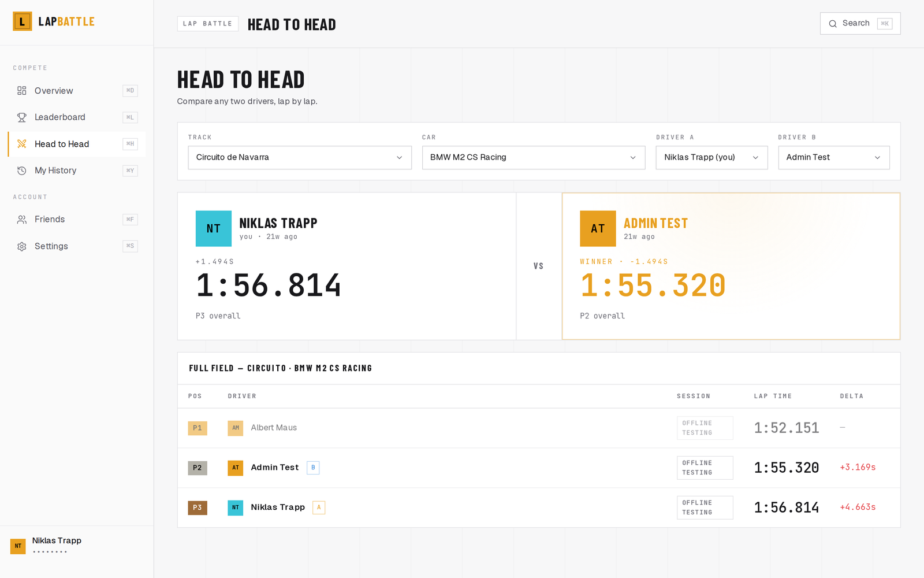
Task: Click the AT avatar on Admin Test card
Action: [x=598, y=228]
